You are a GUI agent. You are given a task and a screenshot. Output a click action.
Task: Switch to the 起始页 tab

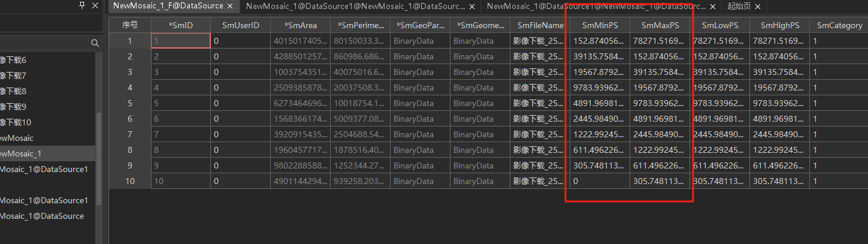[x=739, y=6]
